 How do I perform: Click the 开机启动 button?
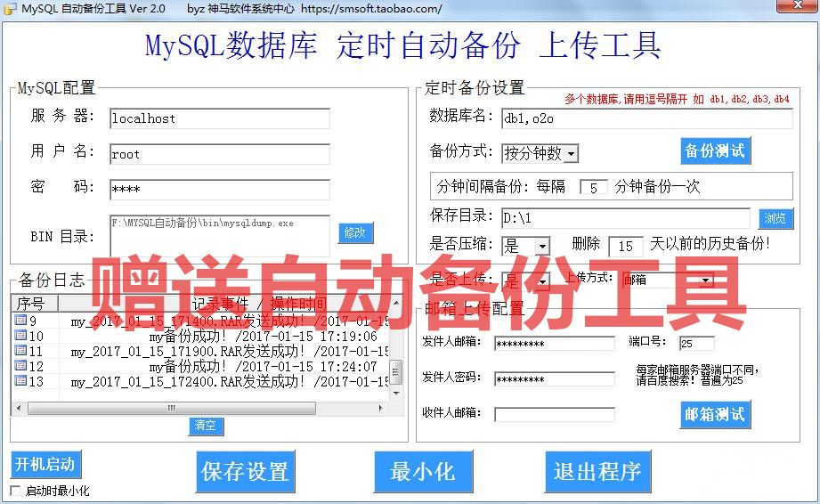[x=45, y=464]
